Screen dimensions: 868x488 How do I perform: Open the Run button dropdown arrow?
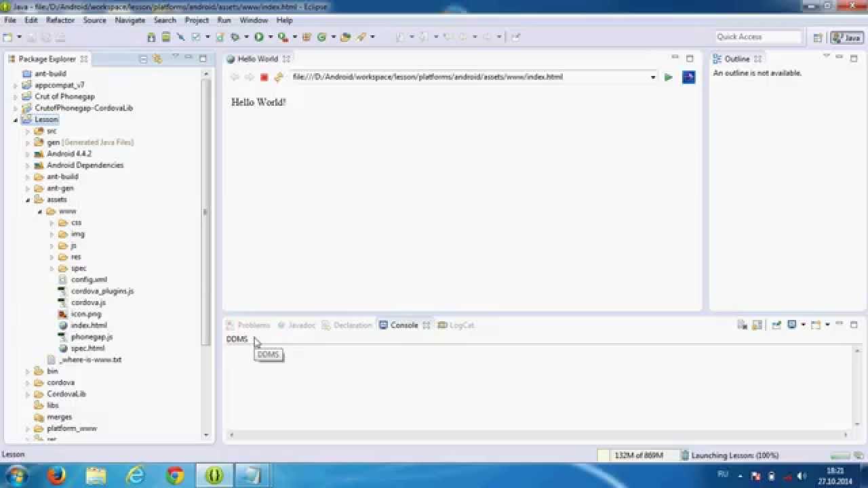coord(271,37)
